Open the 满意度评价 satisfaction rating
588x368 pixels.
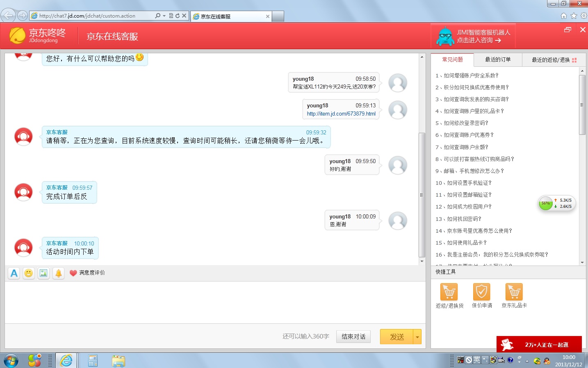(87, 273)
